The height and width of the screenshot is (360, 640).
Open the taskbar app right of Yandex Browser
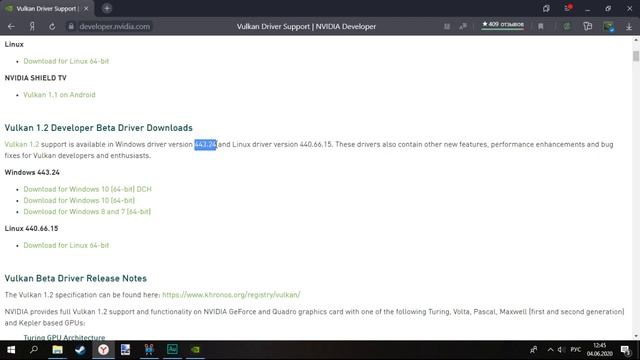tap(126, 350)
